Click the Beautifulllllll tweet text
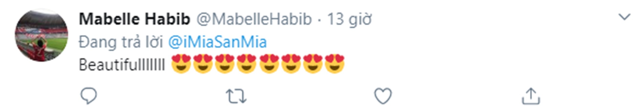 (x=122, y=65)
